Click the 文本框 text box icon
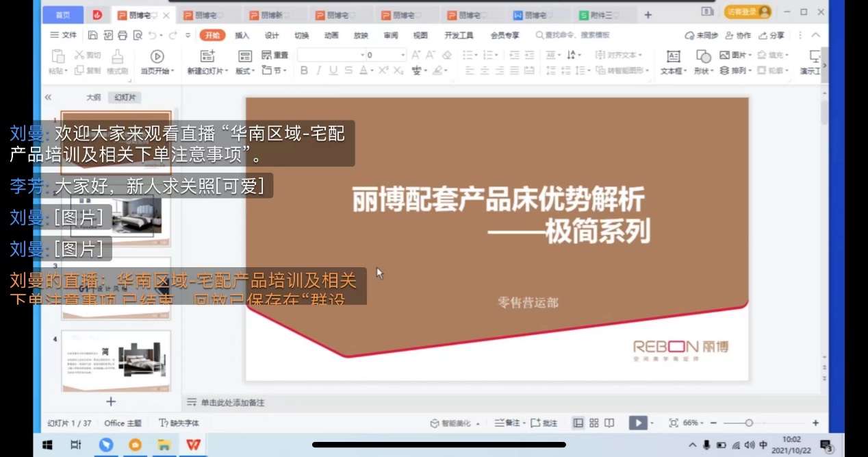 point(673,57)
